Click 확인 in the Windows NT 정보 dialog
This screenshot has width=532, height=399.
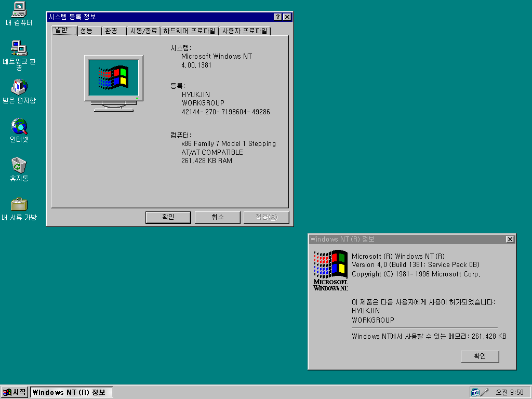[480, 356]
